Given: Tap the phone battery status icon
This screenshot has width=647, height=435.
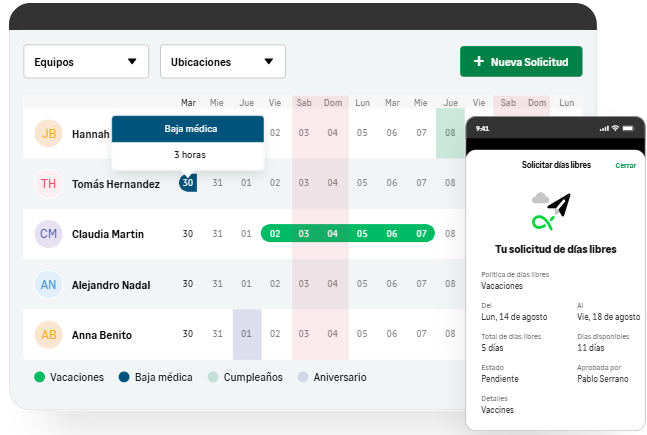Looking at the screenshot, I should pyautogui.click(x=630, y=128).
